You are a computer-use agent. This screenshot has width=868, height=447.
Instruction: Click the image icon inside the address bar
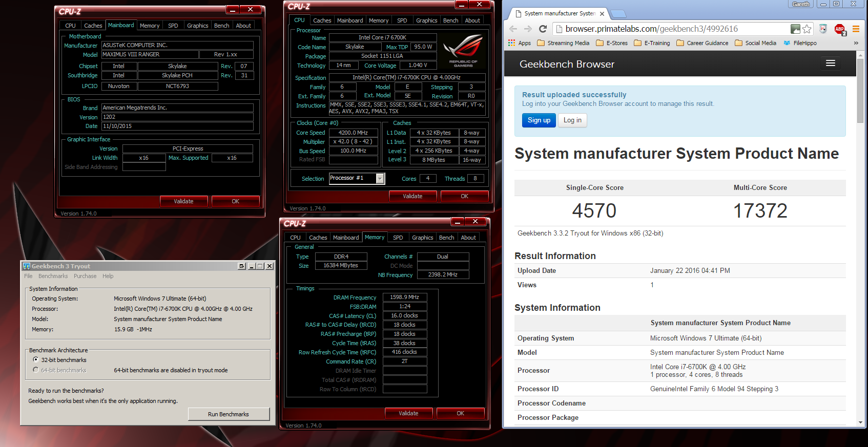tap(795, 29)
